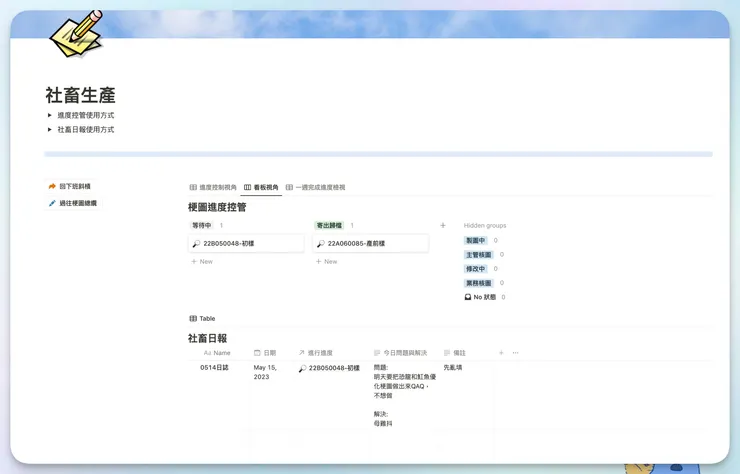Select the Table view tab
Screen dimensions: 740x474
click(x=202, y=319)
